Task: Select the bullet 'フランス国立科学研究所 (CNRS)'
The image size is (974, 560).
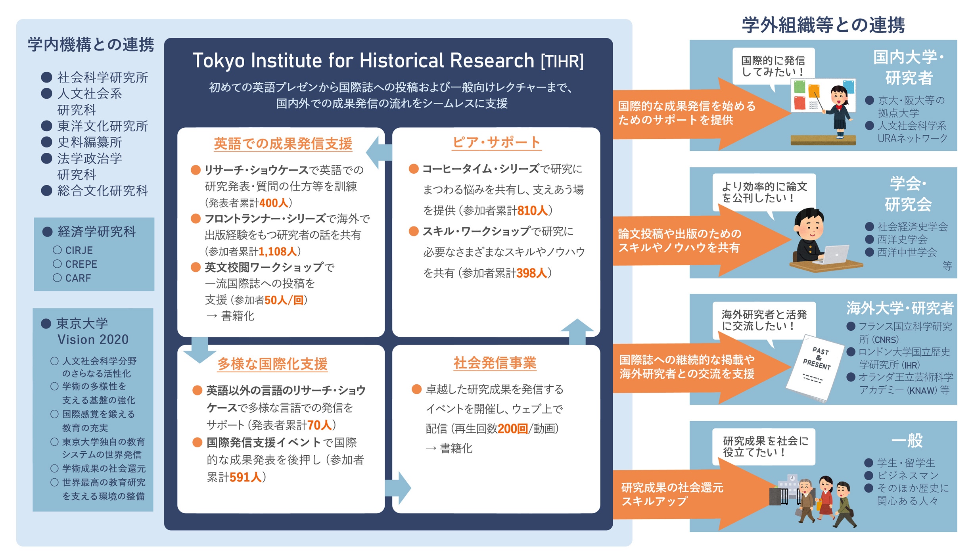Action: [x=899, y=333]
